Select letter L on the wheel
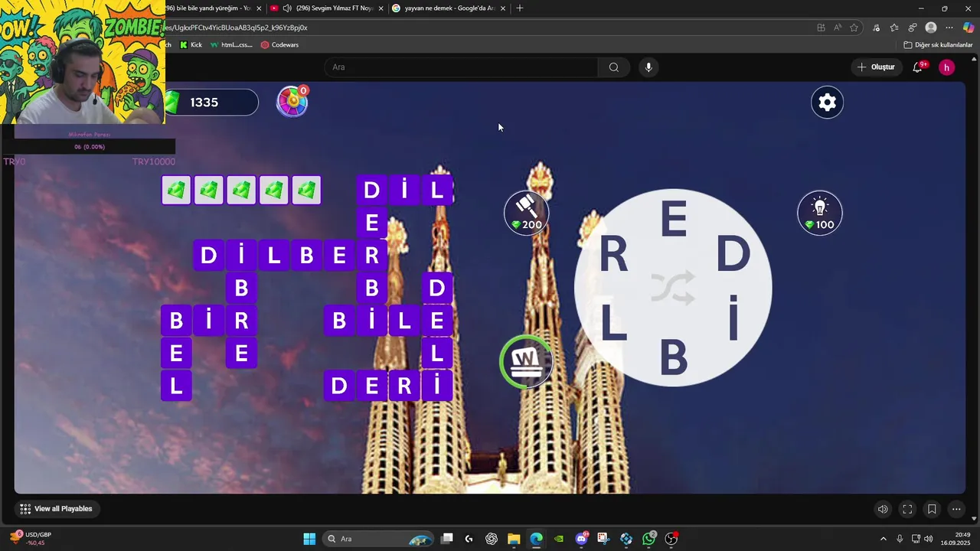This screenshot has height=551, width=980. (x=613, y=322)
